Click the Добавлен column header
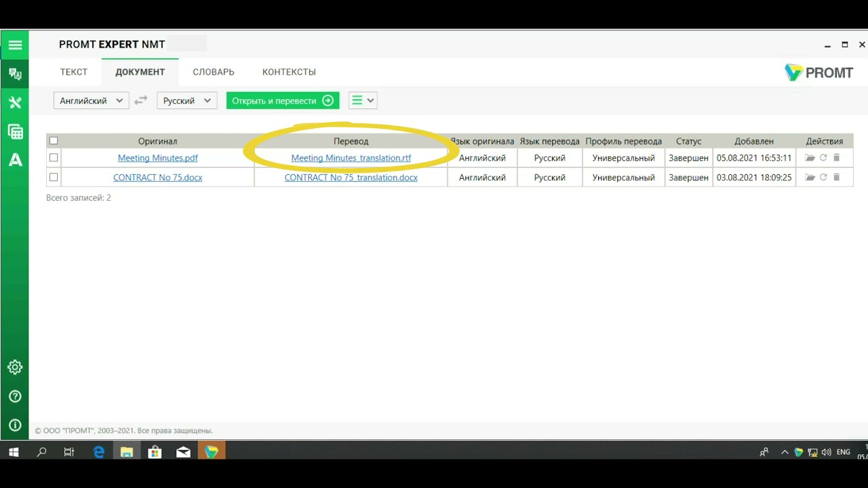The width and height of the screenshot is (868, 488). tap(754, 141)
